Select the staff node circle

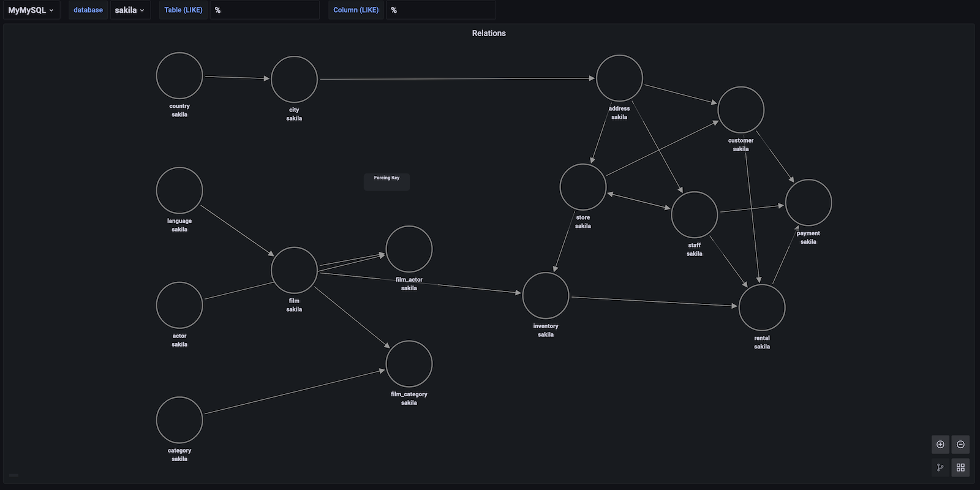pos(695,215)
